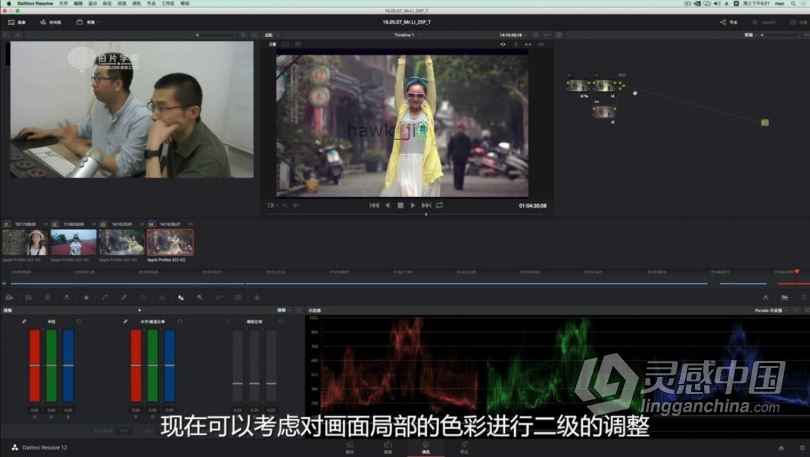Select clip 02 thumbnail in timeline

[x=73, y=242]
